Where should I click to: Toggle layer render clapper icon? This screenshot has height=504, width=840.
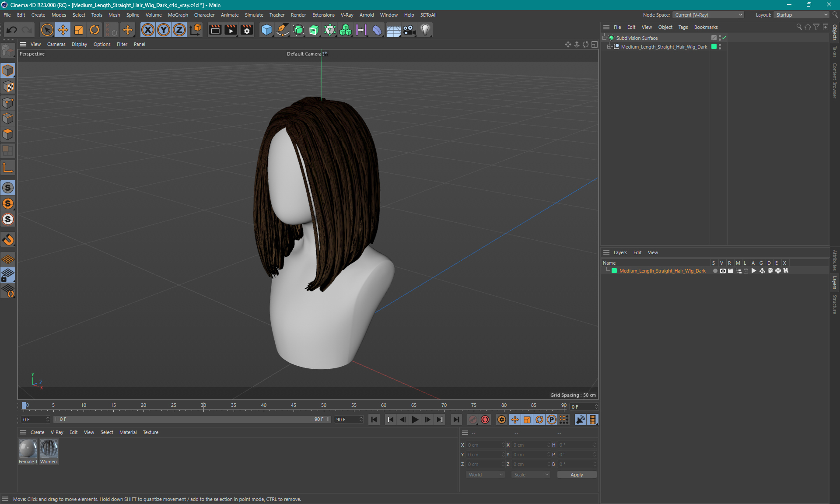(x=730, y=271)
